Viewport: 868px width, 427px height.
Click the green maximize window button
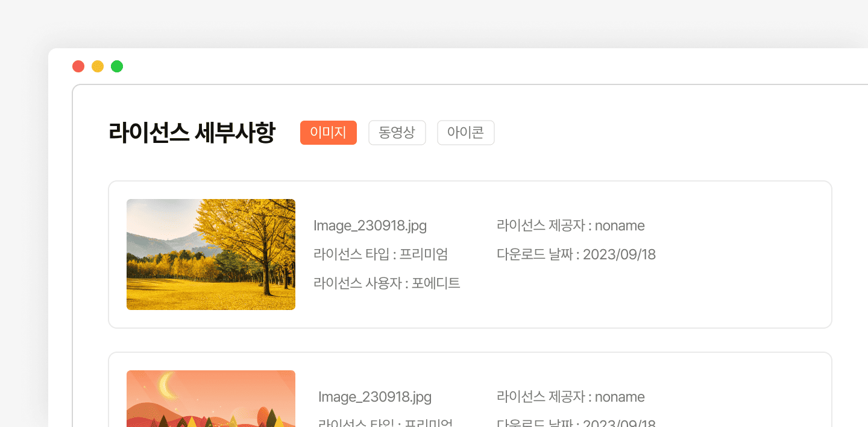tap(117, 66)
